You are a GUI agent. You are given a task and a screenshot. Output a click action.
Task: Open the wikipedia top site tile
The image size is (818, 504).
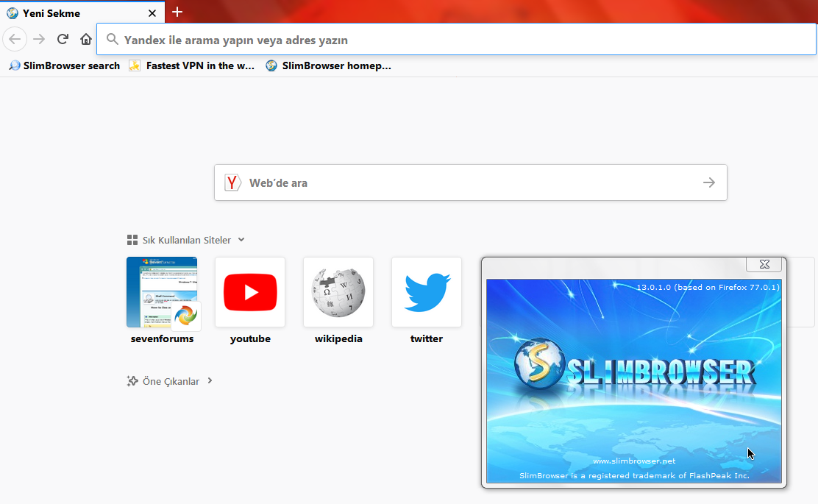pos(338,292)
